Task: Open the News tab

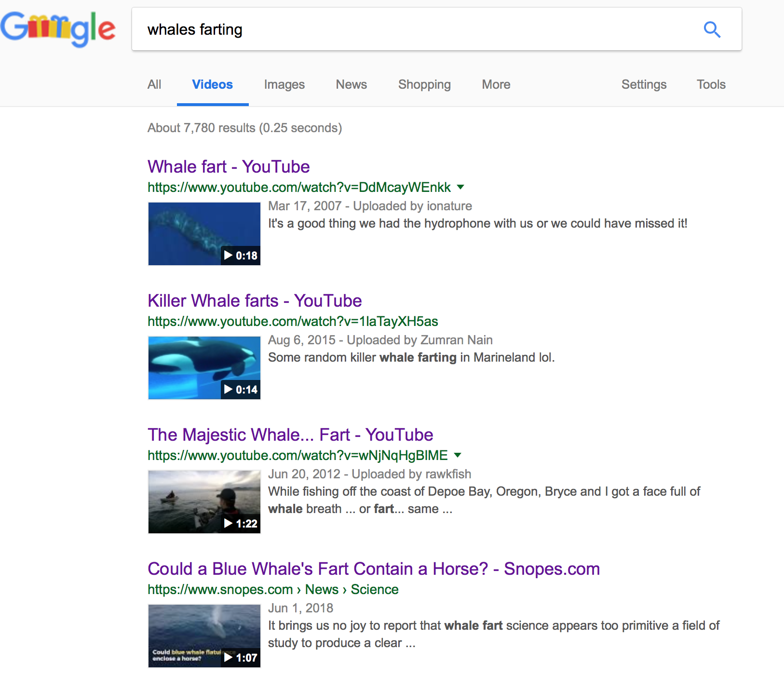Action: [x=351, y=84]
